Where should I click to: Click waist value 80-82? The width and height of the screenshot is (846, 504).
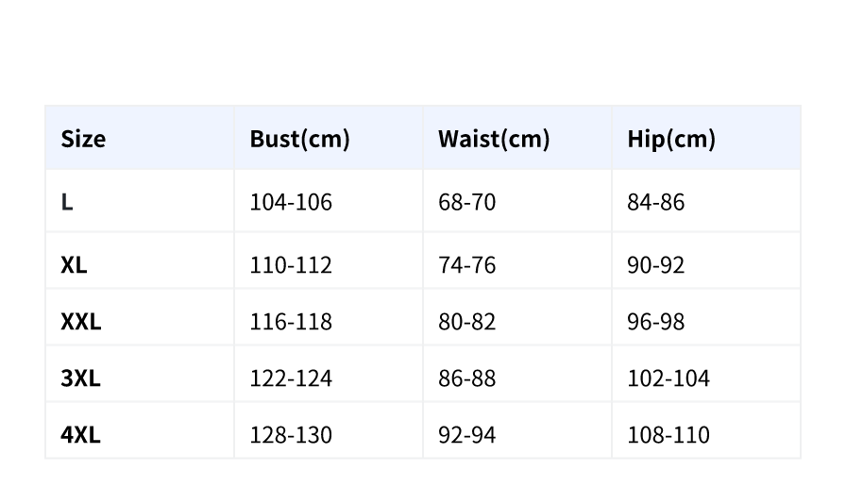click(x=466, y=322)
